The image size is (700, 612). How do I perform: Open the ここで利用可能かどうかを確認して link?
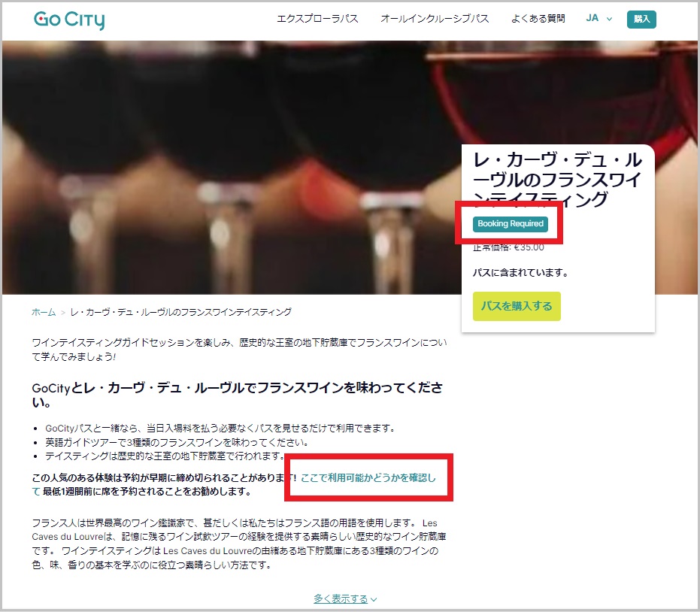point(368,478)
